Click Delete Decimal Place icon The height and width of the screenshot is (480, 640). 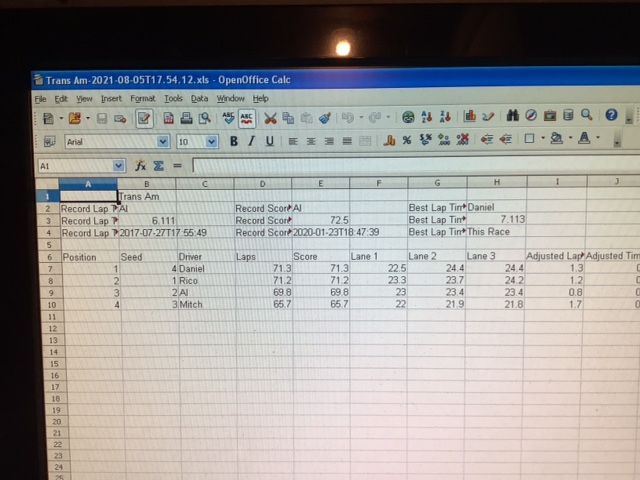click(x=462, y=140)
